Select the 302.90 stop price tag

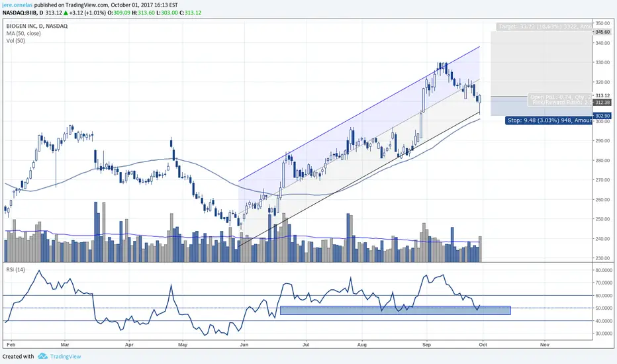602,116
